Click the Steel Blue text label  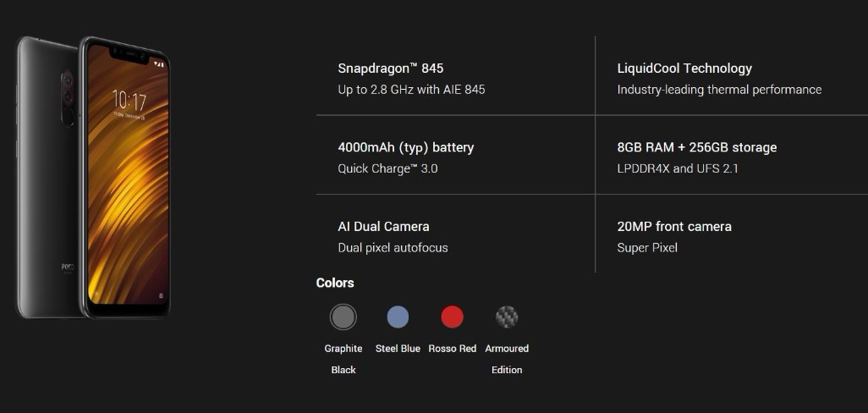398,349
